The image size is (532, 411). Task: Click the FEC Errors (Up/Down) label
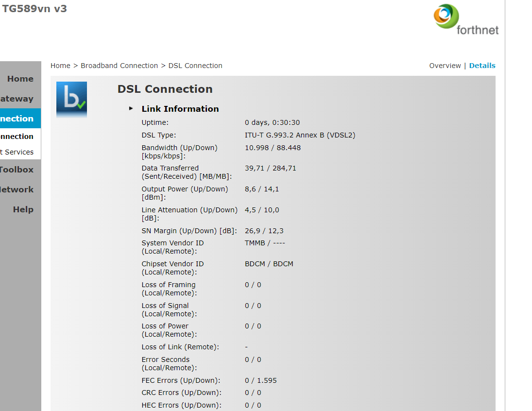point(181,380)
